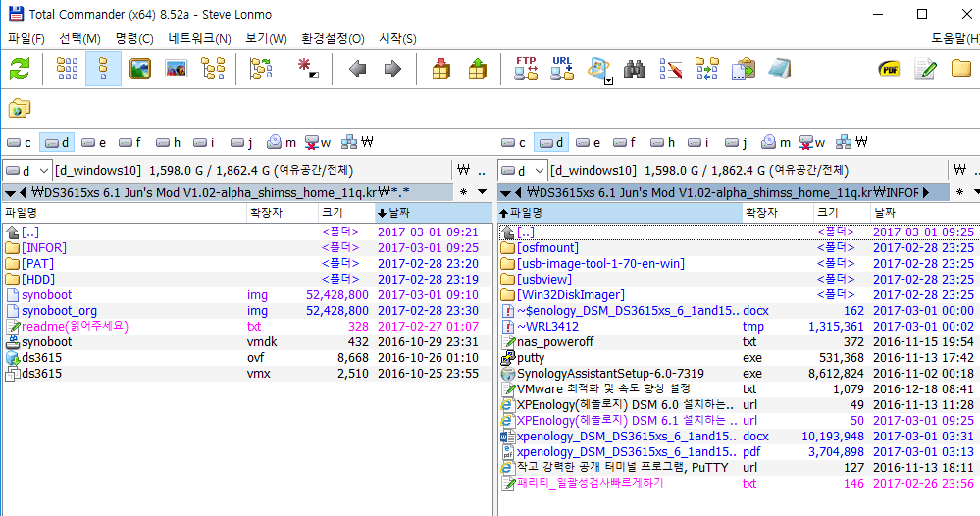Switch to thumbnail view icon

pos(140,69)
